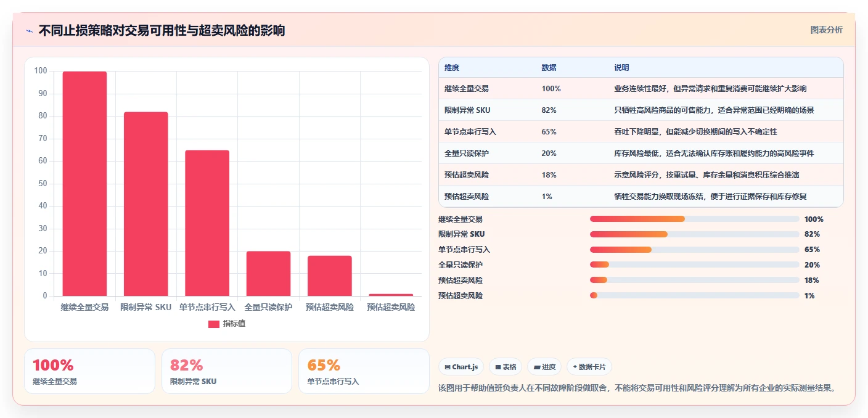Open the 65% 单节点串行写入 data card

(x=364, y=371)
